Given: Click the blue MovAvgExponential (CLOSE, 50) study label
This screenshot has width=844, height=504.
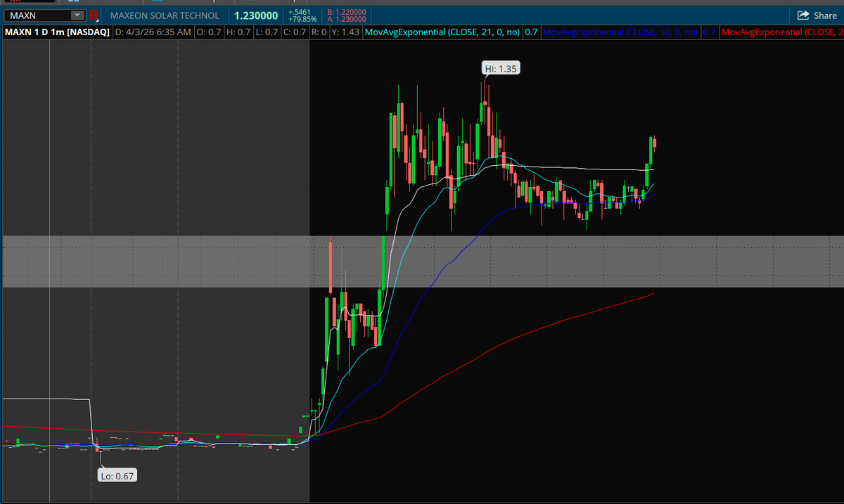Looking at the screenshot, I should click(621, 32).
